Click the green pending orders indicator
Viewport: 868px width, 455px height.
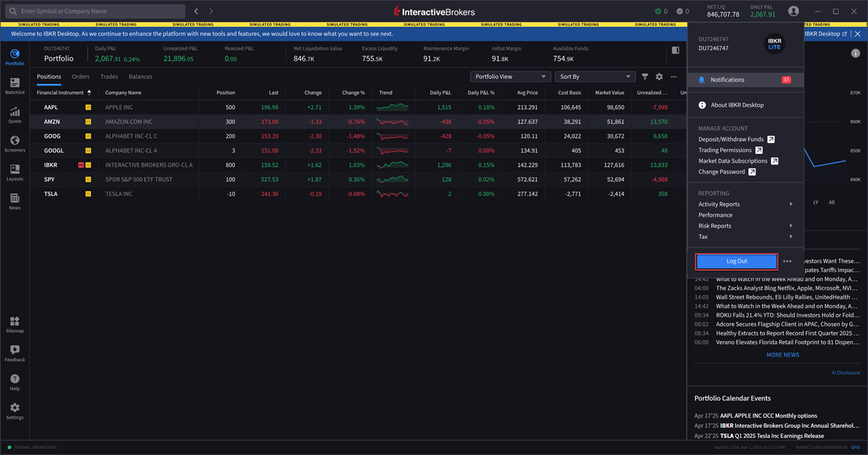coord(658,11)
